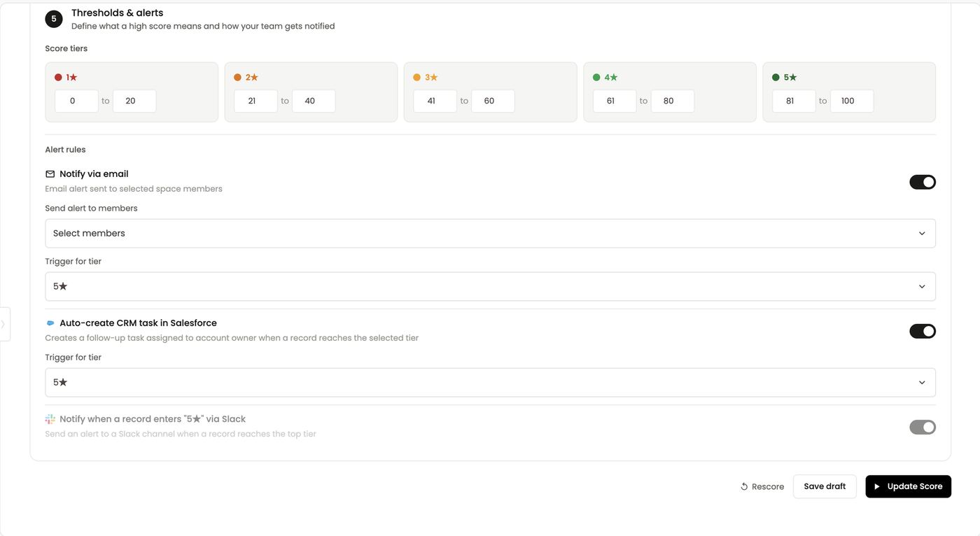Click the 1★ tier maximum field showing 20
Screen dimensions: 980x536
(x=134, y=101)
